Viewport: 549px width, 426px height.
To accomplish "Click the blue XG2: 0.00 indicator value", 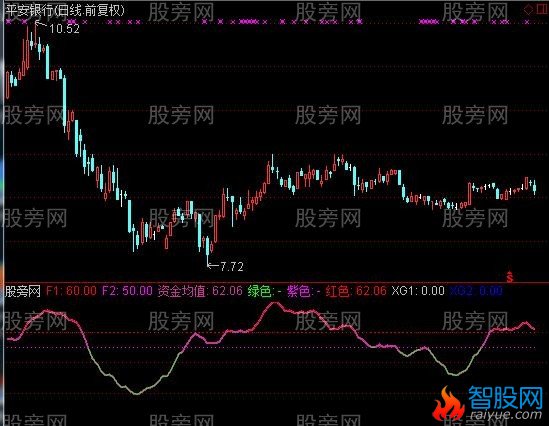I will 475,291.
